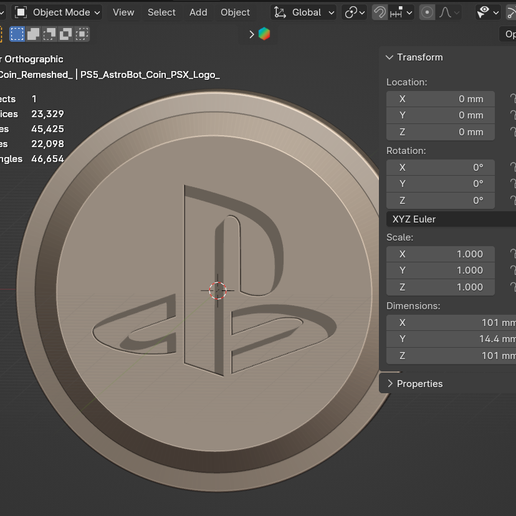
Task: Toggle proportional editing
Action: coord(427,13)
